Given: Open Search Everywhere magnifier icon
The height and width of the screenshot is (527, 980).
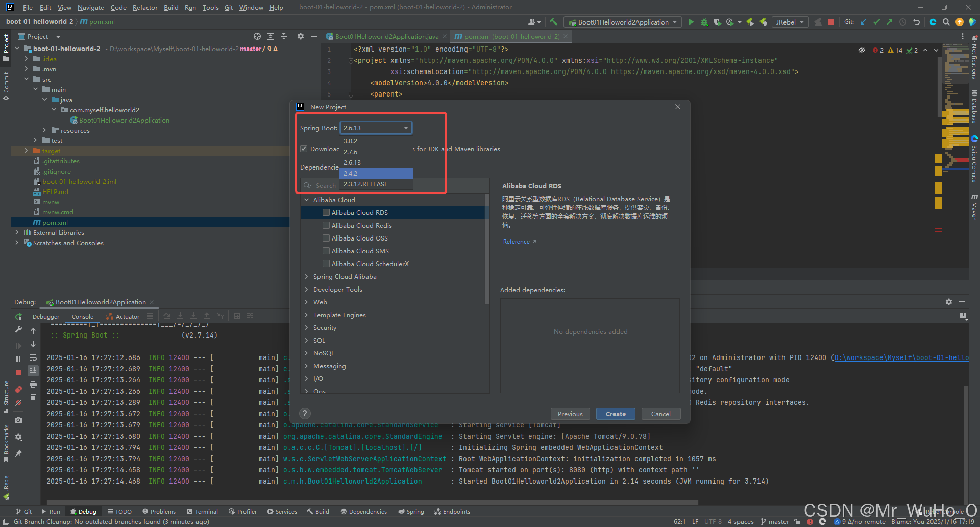Looking at the screenshot, I should 946,22.
